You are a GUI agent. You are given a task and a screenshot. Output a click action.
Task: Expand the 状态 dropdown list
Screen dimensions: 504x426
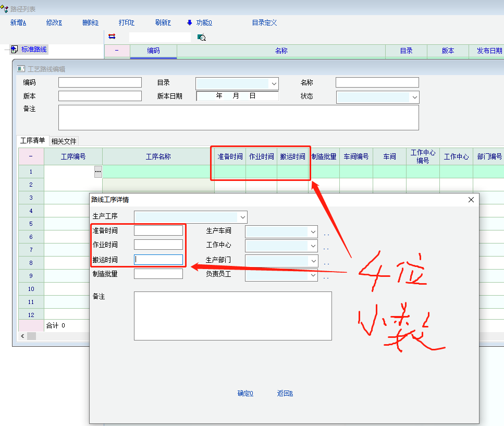point(414,97)
